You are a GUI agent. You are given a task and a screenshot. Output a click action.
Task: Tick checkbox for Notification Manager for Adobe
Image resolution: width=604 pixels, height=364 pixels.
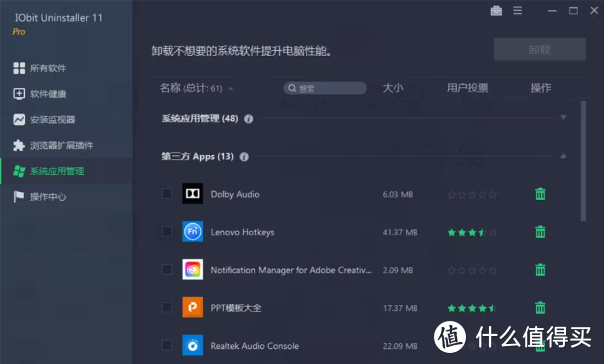coord(167,269)
